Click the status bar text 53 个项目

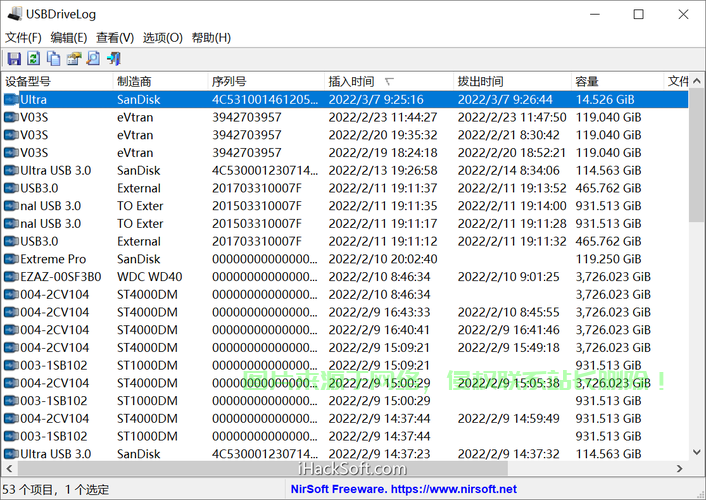point(27,489)
